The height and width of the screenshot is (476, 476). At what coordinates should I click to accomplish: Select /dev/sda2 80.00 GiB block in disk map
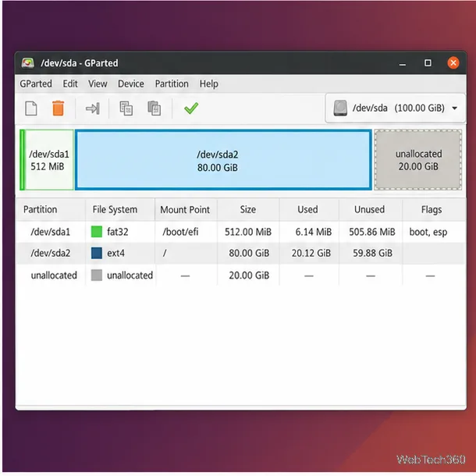point(223,160)
